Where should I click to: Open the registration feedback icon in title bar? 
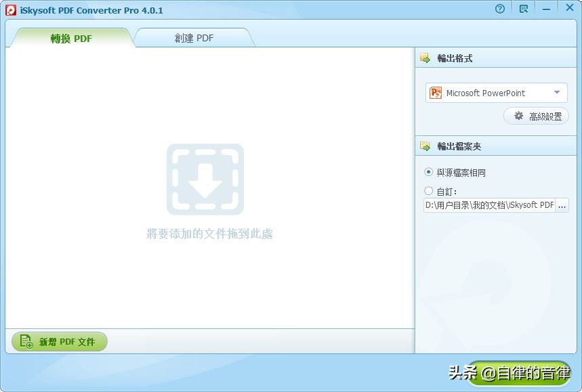tap(524, 9)
